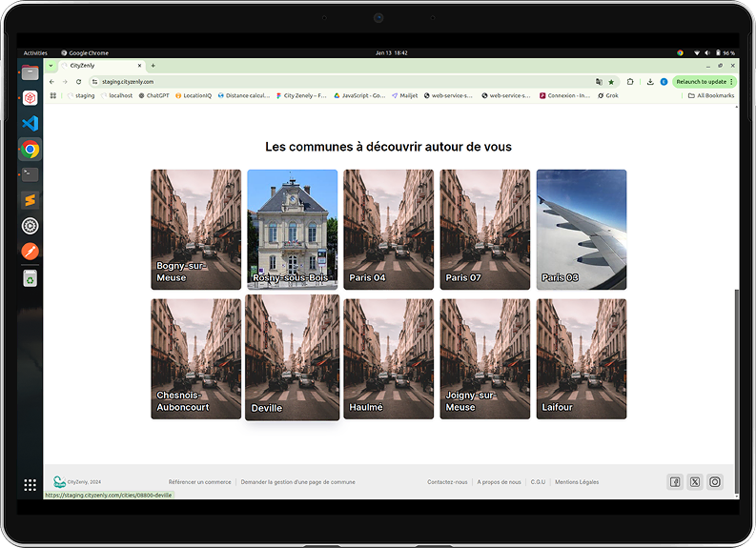Open the Deville commune card
Screen dimensions: 756x548
click(x=292, y=357)
